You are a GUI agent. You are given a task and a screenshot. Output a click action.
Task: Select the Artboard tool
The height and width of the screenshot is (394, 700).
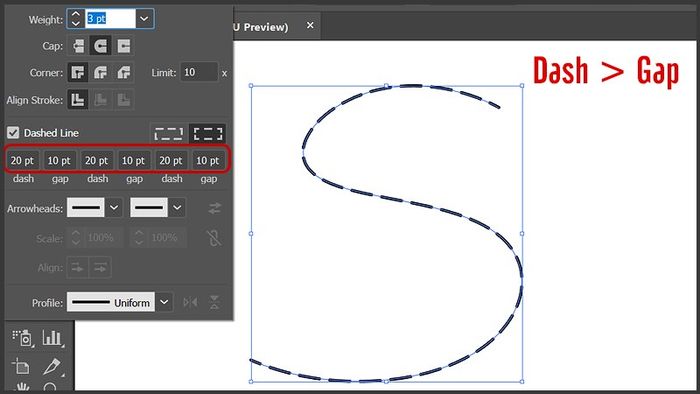(x=21, y=366)
